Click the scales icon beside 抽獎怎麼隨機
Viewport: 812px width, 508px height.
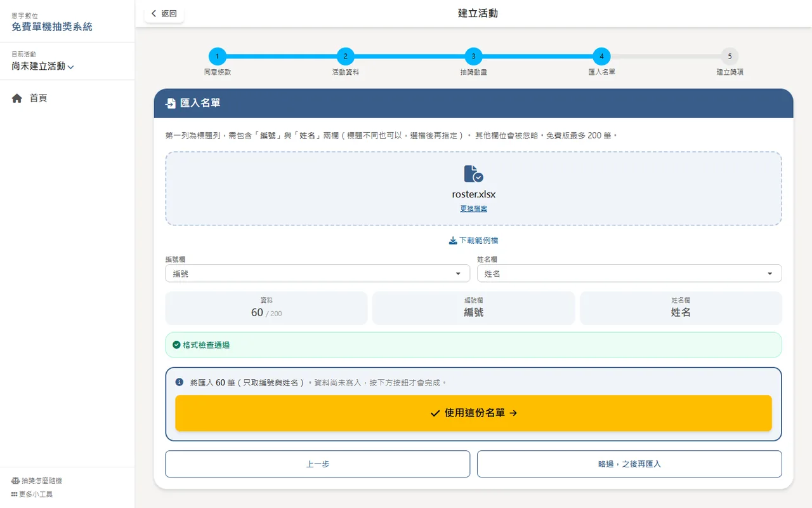click(15, 481)
